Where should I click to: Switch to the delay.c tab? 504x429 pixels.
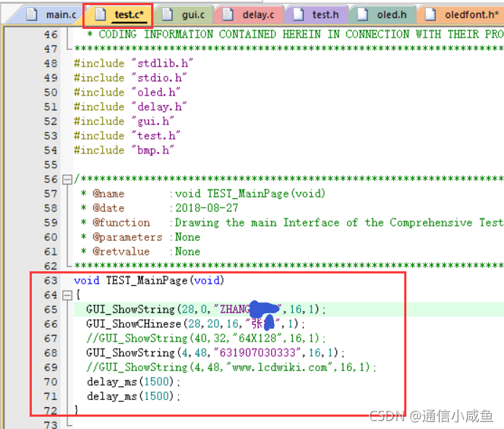pyautogui.click(x=249, y=14)
